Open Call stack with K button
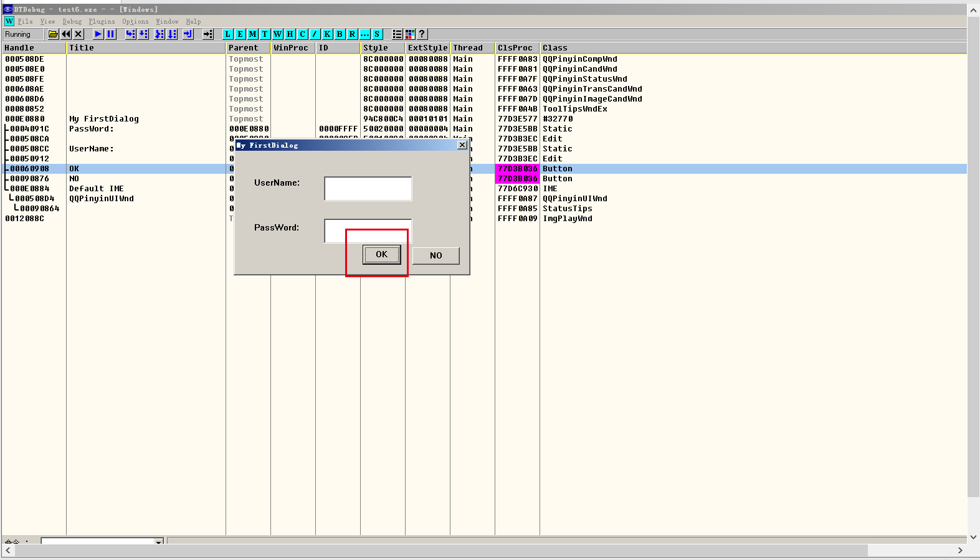 327,34
